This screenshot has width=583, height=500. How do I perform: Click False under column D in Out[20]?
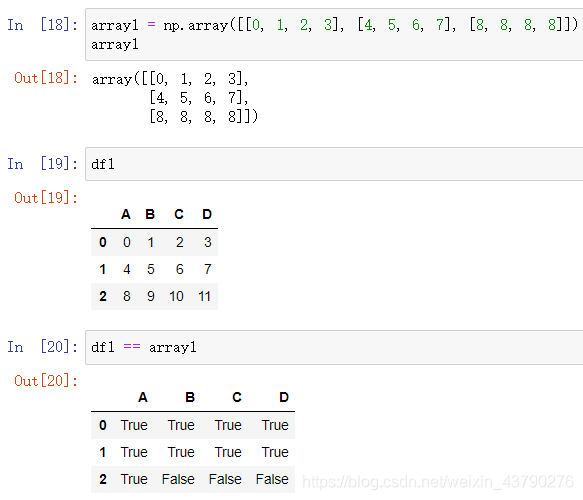(x=272, y=479)
